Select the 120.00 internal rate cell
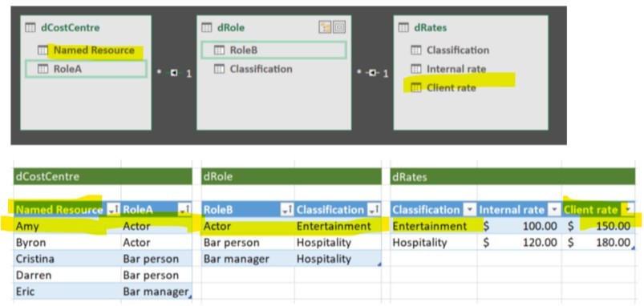Image resolution: width=644 pixels, height=306 pixels. pyautogui.click(x=520, y=243)
